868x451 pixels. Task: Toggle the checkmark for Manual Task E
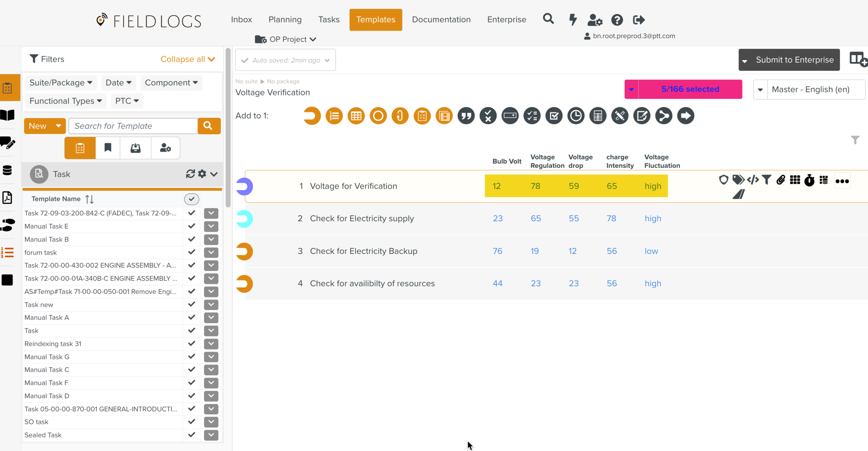click(x=191, y=226)
